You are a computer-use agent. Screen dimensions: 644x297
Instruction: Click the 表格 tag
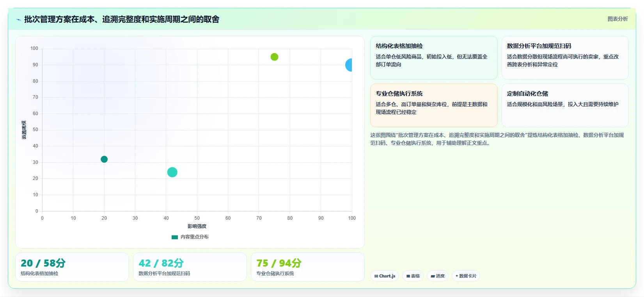413,276
